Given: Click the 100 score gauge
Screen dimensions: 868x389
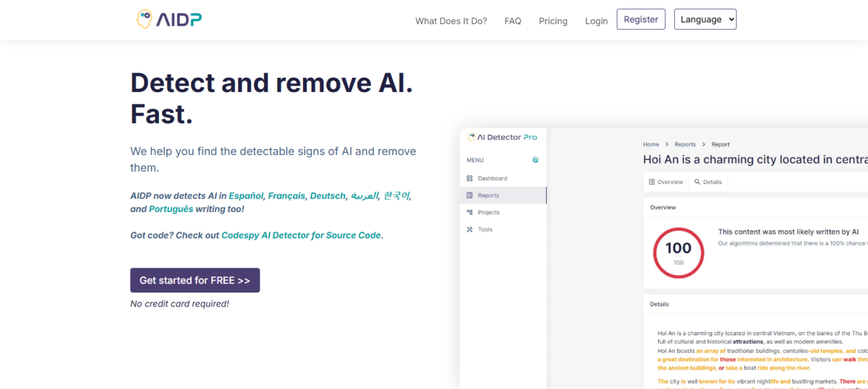Looking at the screenshot, I should coord(678,252).
